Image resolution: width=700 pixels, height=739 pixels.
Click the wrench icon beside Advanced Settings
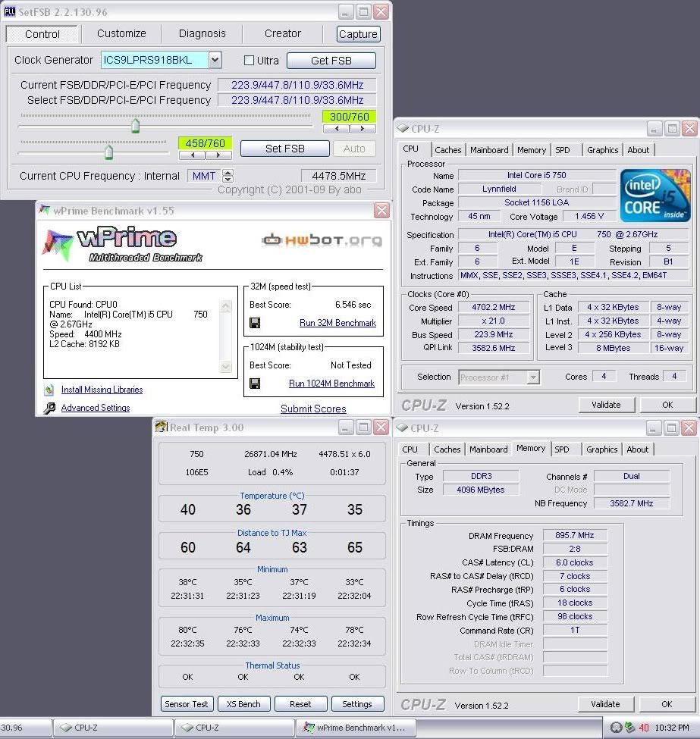click(49, 408)
